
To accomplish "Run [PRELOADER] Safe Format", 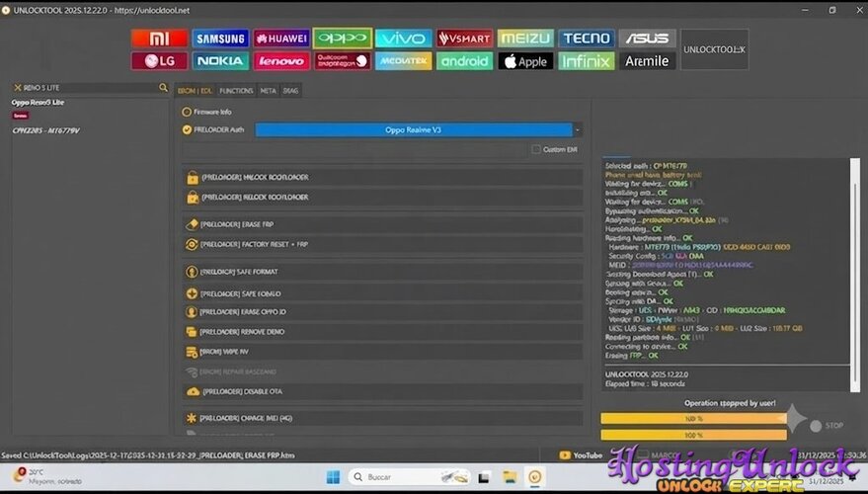I will point(382,272).
